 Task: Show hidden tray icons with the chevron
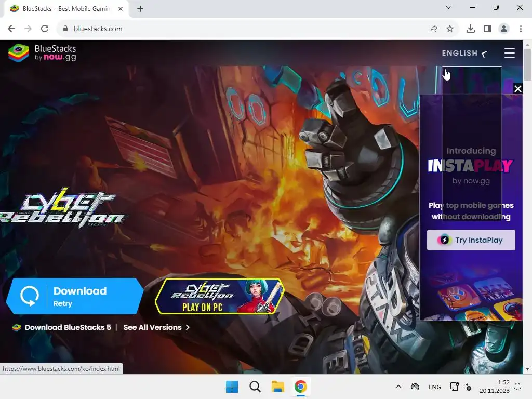point(398,387)
